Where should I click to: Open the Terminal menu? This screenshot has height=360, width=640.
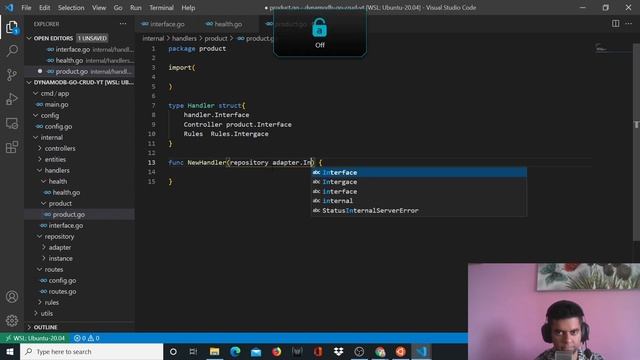pos(161,8)
